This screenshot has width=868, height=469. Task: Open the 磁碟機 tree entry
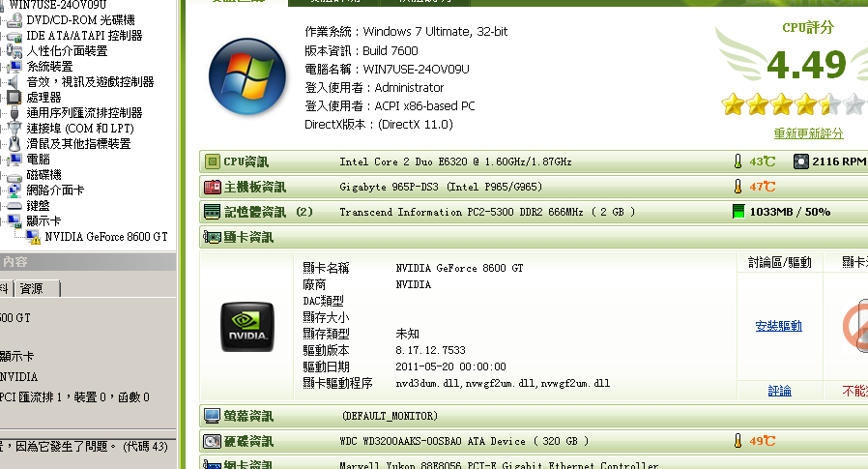click(x=43, y=175)
